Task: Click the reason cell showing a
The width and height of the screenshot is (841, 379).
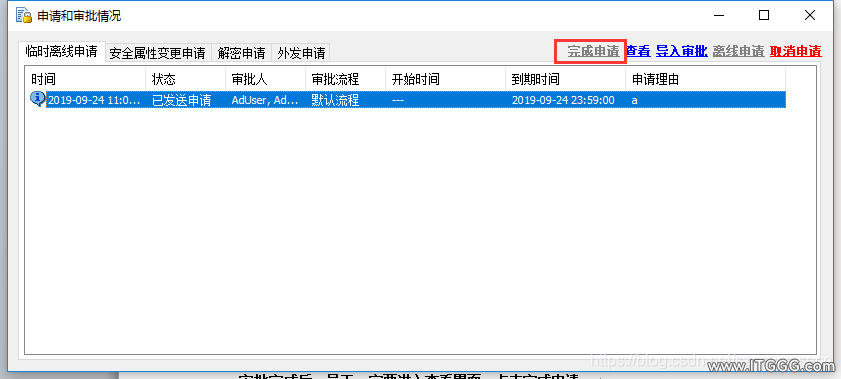Action: [635, 100]
